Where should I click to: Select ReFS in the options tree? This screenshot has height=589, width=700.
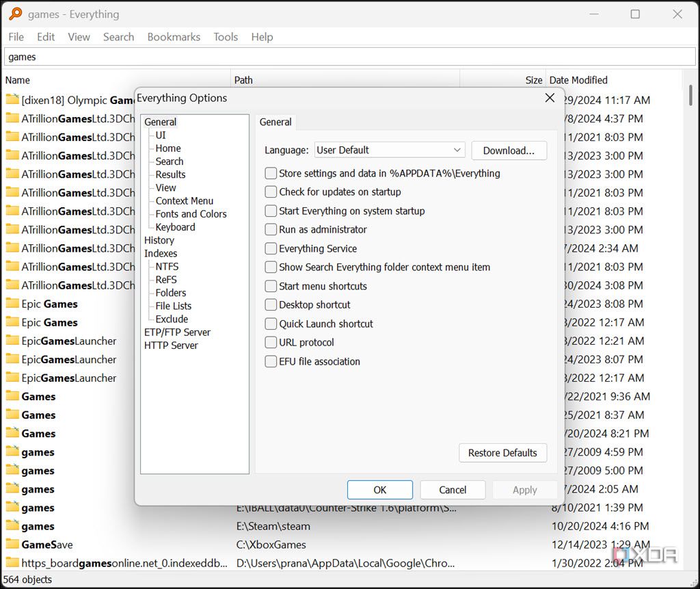click(166, 280)
